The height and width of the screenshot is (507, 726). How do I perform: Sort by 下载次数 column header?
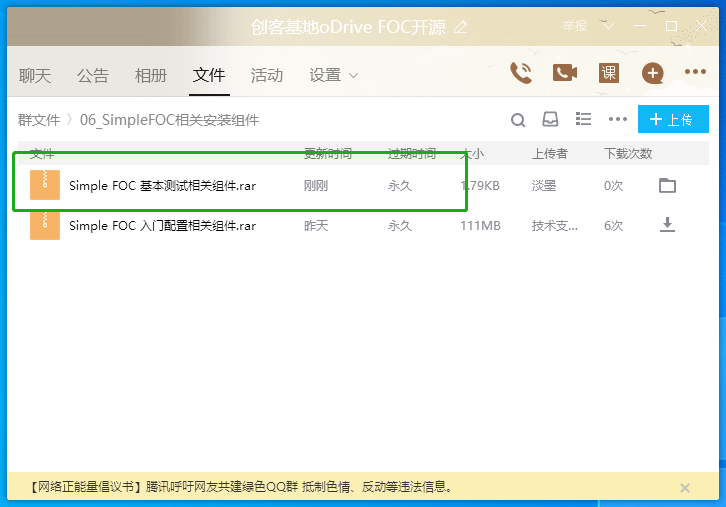pos(628,153)
